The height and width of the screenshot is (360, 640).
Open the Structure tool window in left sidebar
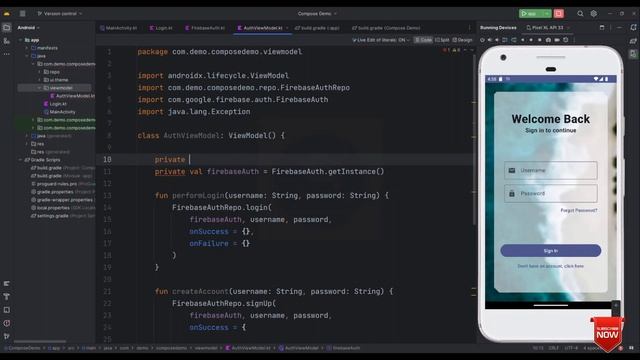[7, 41]
